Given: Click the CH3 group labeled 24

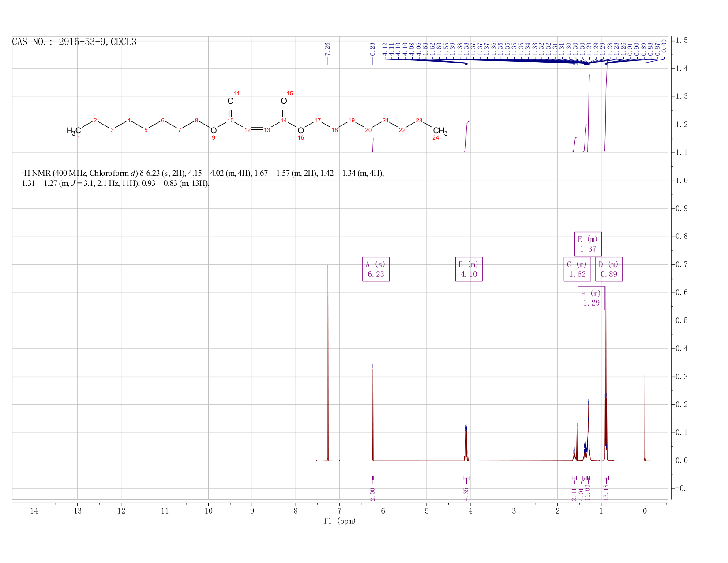Looking at the screenshot, I should click(x=440, y=131).
